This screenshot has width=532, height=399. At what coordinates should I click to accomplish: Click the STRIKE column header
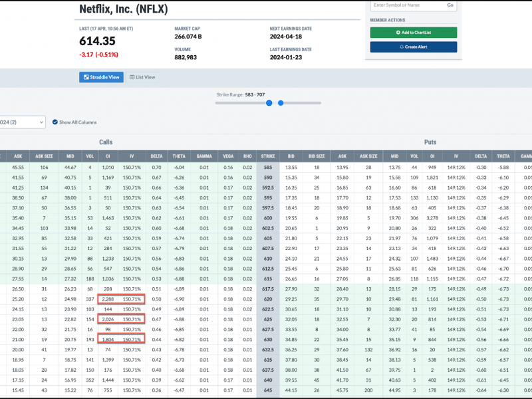268,156
